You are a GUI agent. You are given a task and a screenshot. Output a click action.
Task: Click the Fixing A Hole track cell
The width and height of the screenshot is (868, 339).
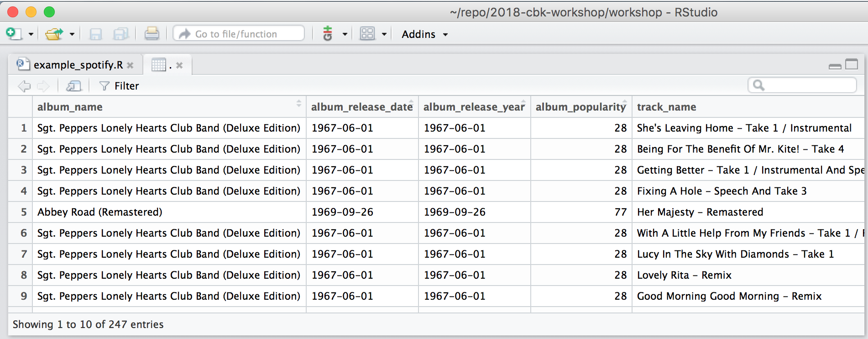tap(748, 191)
